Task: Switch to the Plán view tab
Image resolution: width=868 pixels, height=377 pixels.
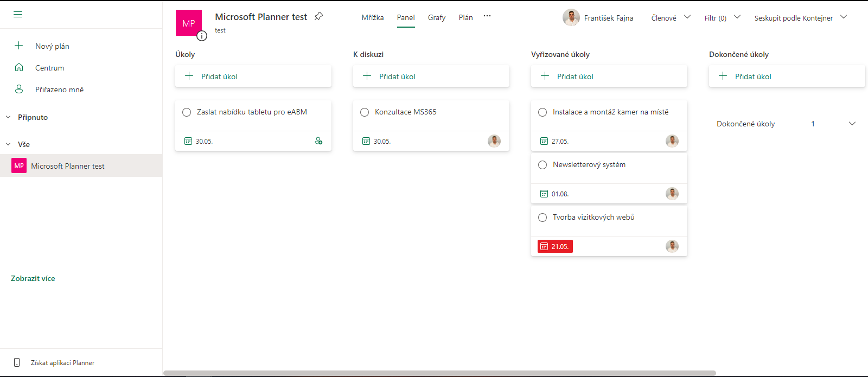Action: (465, 17)
